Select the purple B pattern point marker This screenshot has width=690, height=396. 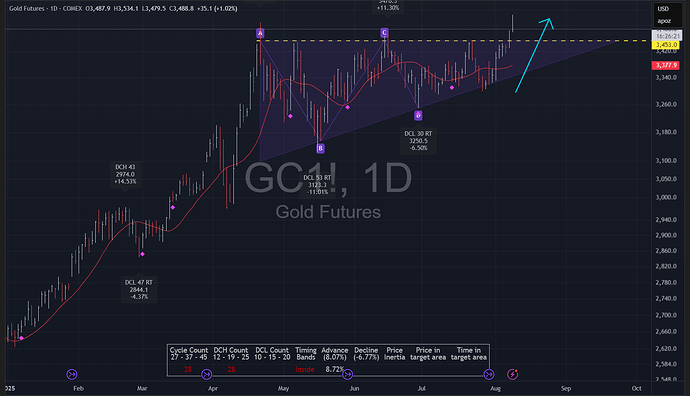click(x=320, y=148)
